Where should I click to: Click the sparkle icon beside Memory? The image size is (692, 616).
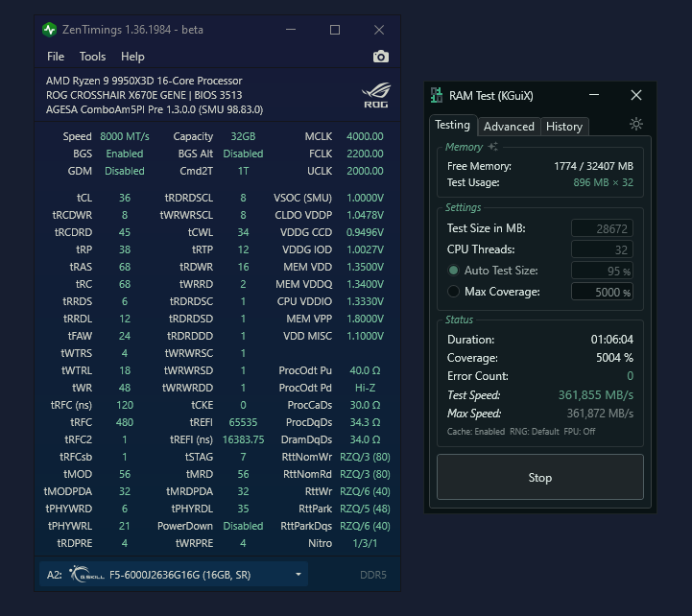(x=493, y=147)
